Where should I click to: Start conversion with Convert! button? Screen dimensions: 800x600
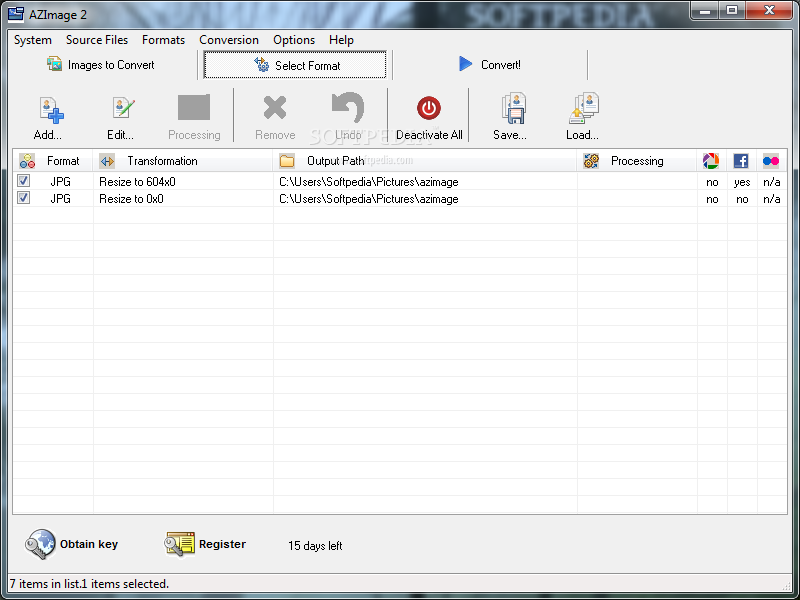click(490, 65)
